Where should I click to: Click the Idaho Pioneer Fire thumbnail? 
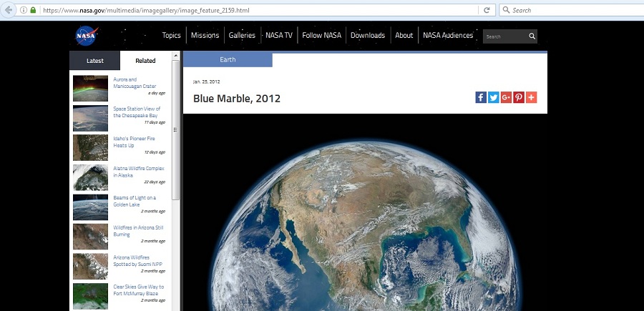coord(90,148)
